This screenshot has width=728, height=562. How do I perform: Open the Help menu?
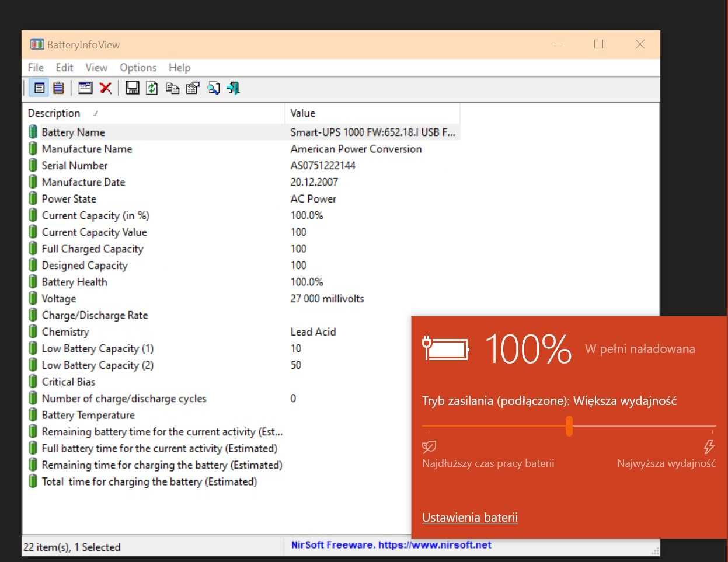[x=179, y=68]
